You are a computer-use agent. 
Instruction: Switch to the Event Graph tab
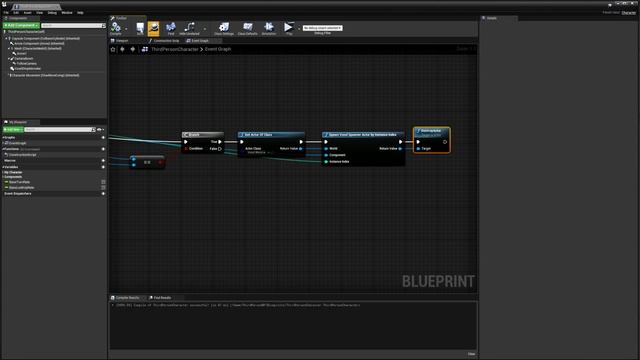[x=199, y=41]
